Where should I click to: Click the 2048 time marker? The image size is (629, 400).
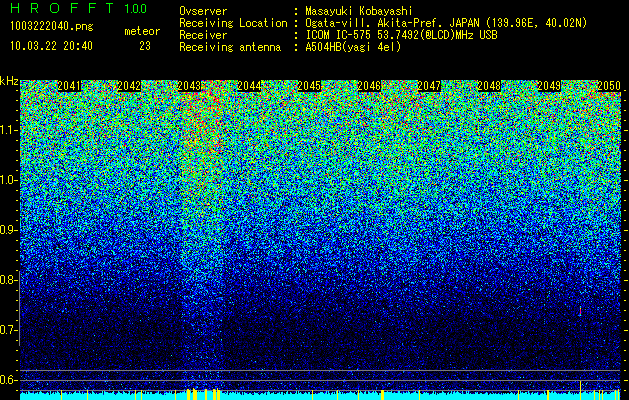point(489,86)
